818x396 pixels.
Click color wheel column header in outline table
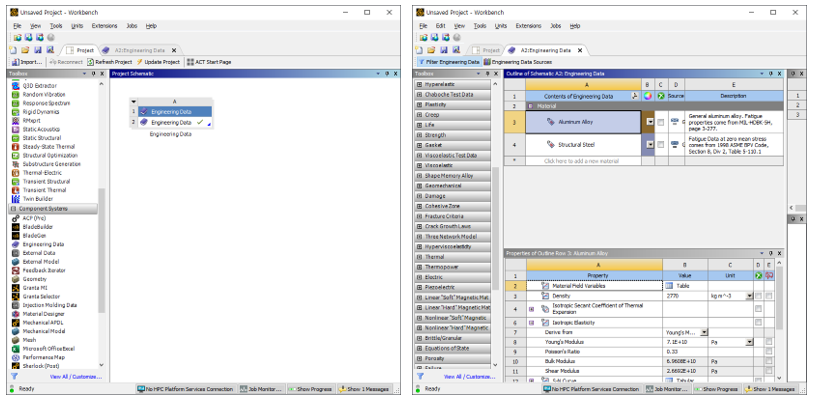click(647, 96)
